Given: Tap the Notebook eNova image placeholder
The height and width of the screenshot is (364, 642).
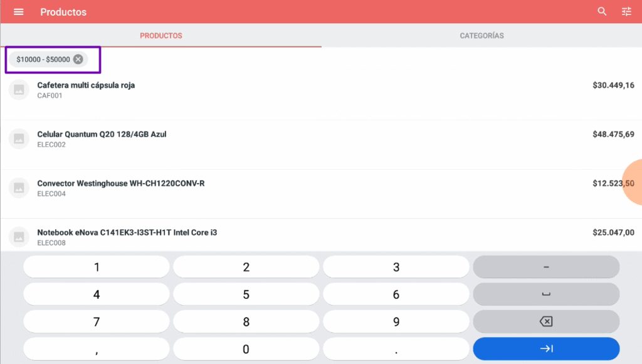Looking at the screenshot, I should (x=19, y=237).
